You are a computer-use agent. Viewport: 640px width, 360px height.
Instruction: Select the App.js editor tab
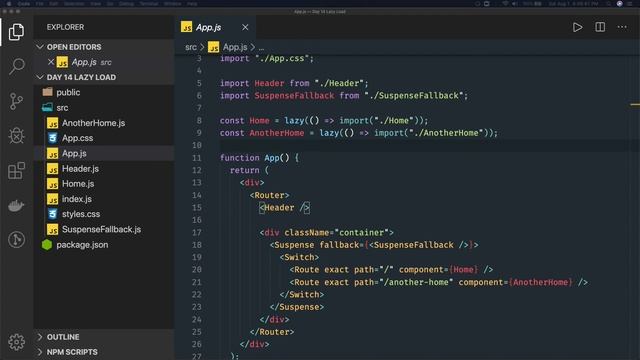[215, 27]
